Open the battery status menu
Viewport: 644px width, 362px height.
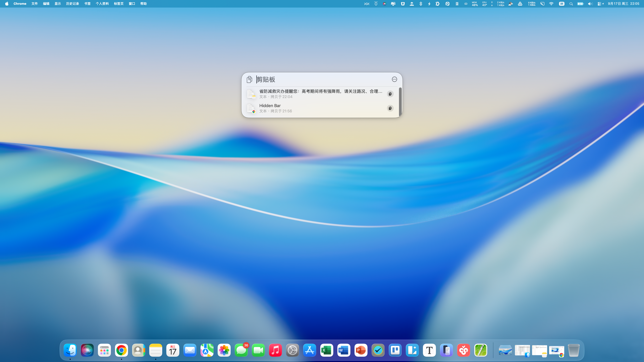click(x=580, y=4)
